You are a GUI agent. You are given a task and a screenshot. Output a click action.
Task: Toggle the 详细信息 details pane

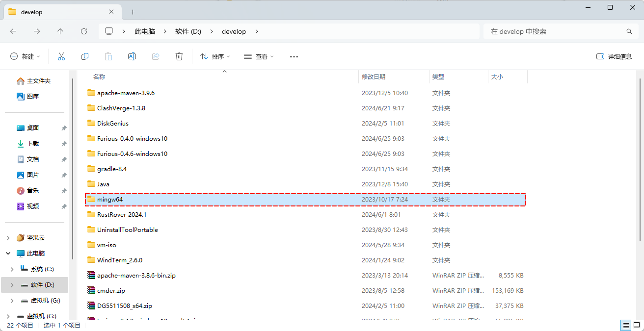(x=614, y=56)
